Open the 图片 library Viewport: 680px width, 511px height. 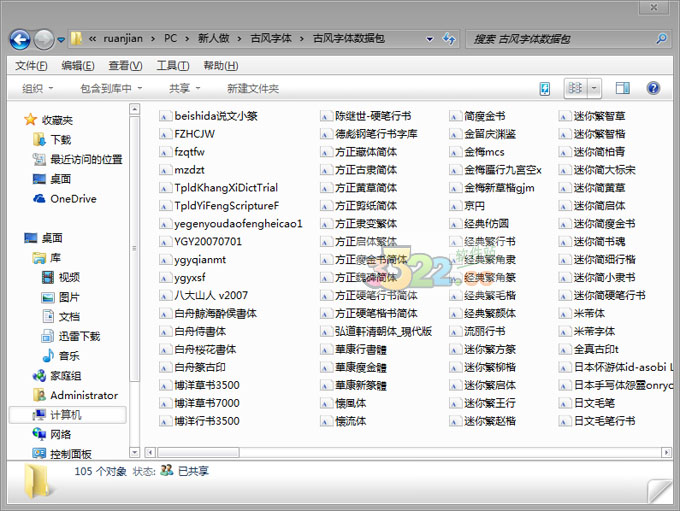tap(60, 297)
